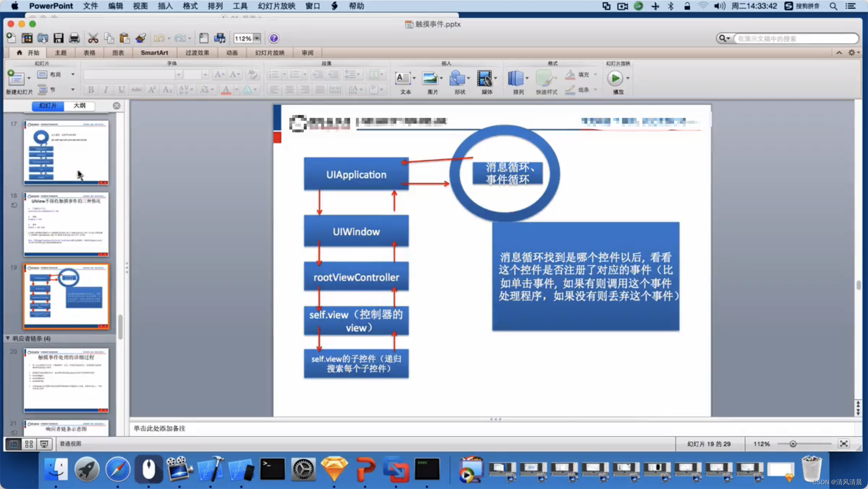Viewport: 868px width, 489px height.
Task: Click the Undo arrow icon
Action: click(x=159, y=38)
